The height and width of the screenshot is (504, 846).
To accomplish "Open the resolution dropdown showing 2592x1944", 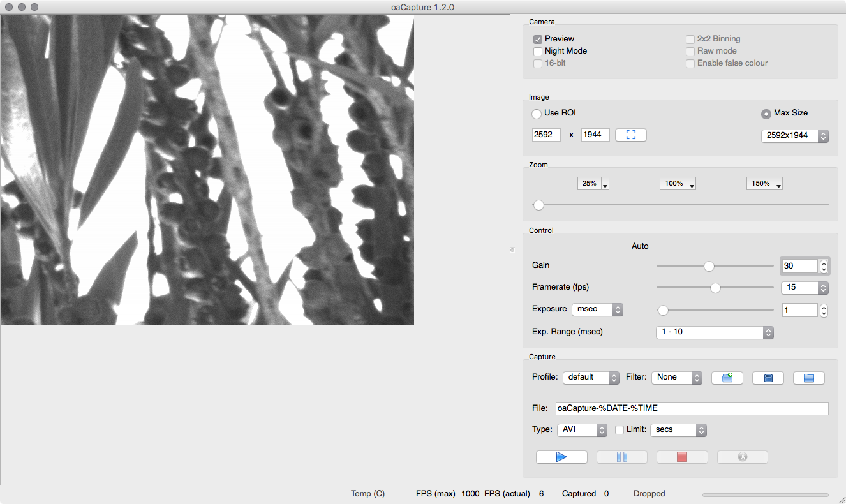I will [x=794, y=136].
